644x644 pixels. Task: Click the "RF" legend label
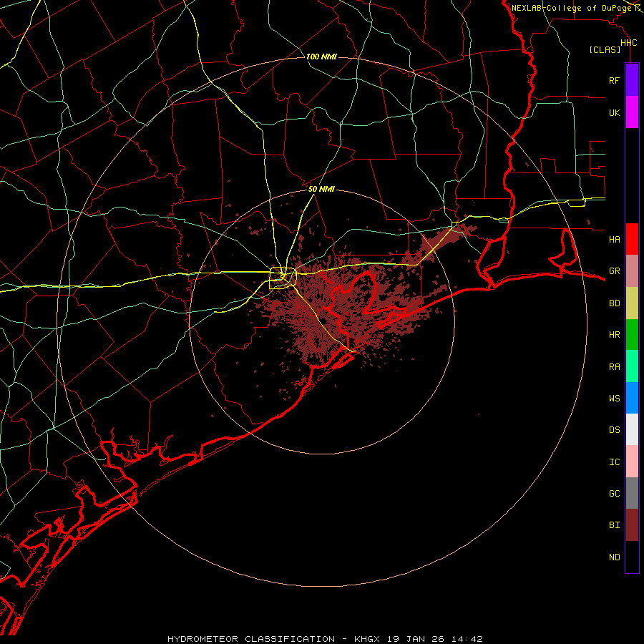click(614, 80)
